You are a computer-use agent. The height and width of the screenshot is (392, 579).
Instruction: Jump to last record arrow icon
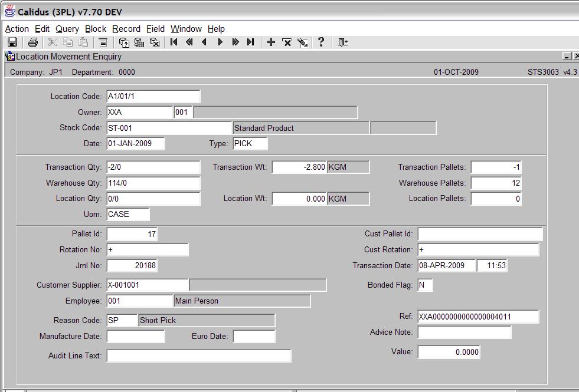[x=250, y=42]
